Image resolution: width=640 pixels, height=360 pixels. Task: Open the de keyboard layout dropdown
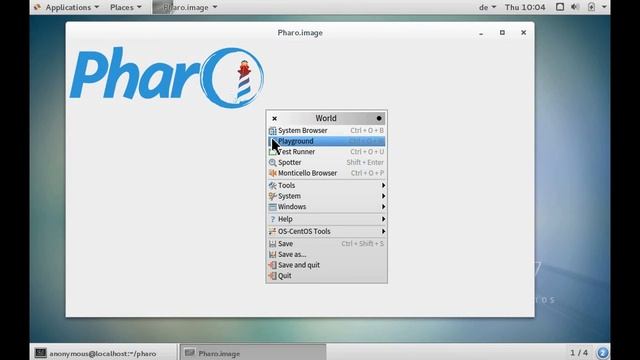pos(487,7)
